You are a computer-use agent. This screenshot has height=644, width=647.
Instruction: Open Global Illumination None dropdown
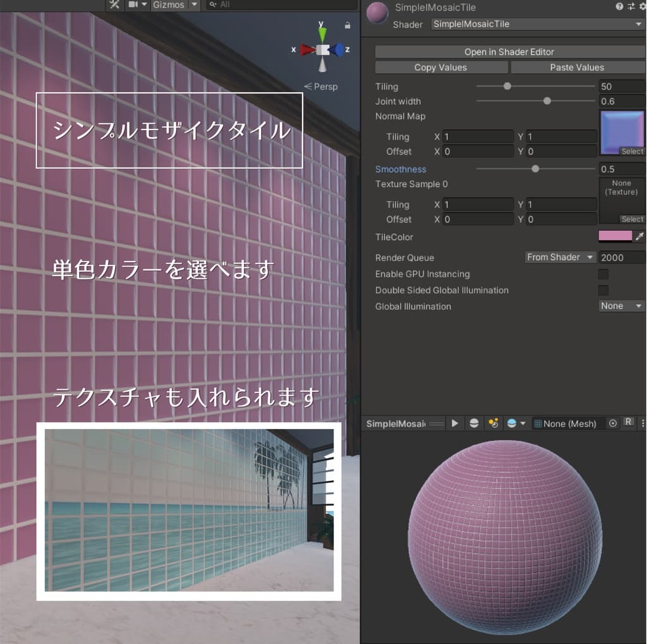[x=622, y=306]
